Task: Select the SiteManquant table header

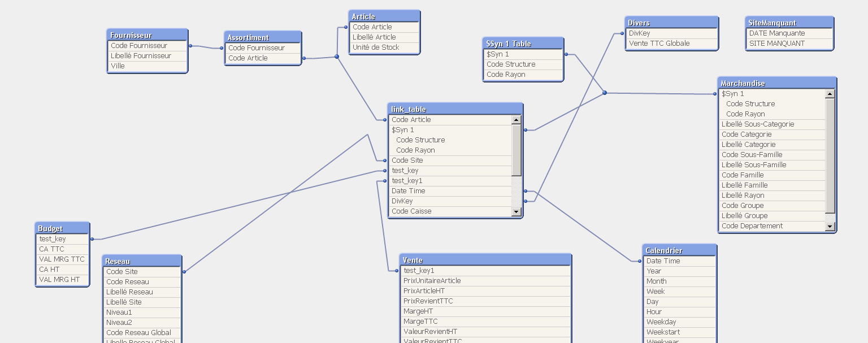Action: (x=789, y=23)
